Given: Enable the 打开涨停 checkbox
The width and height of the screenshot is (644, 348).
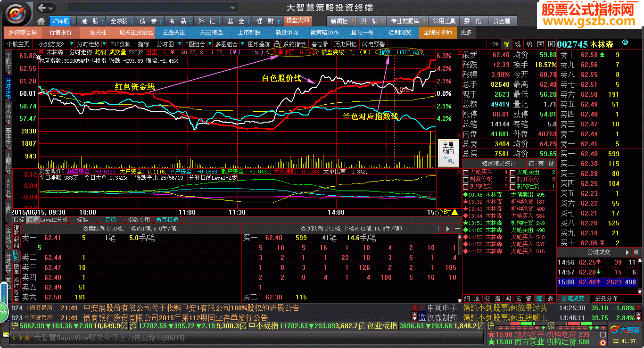Looking at the screenshot, I should (x=513, y=180).
